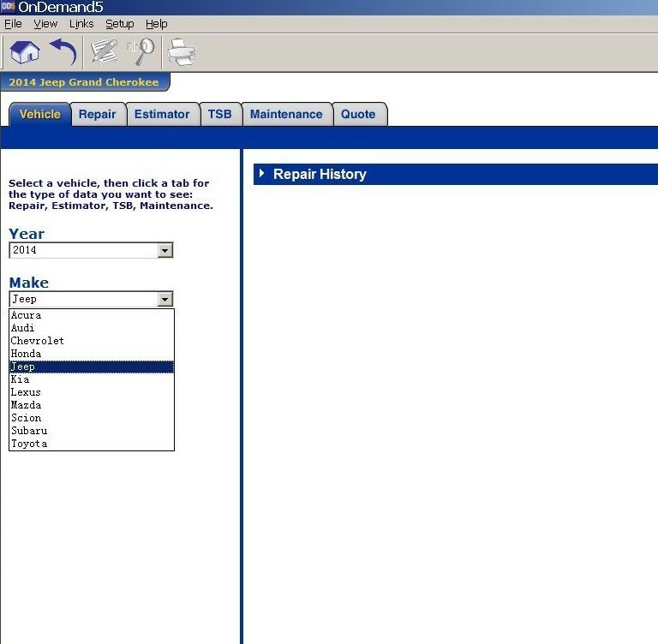Open the notes pencil icon

[104, 53]
